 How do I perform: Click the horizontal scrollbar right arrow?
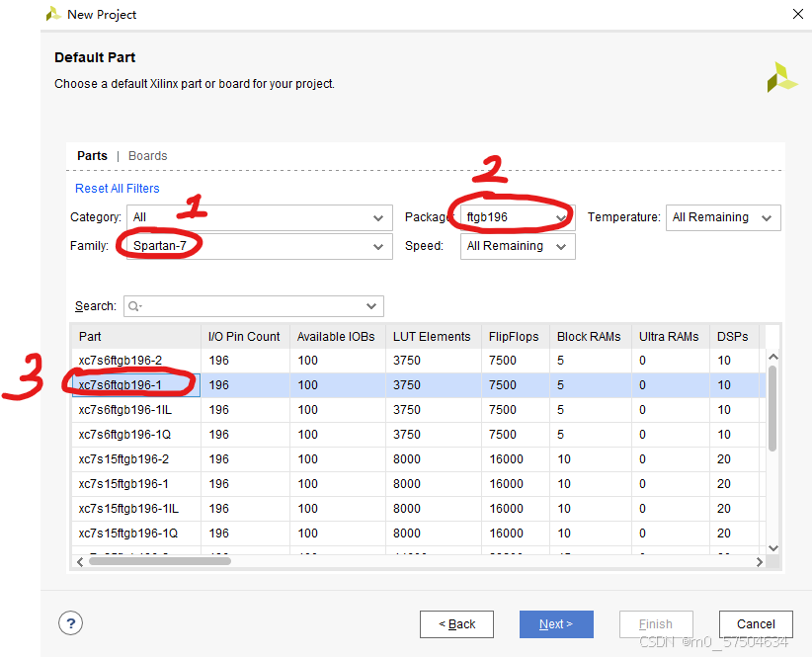pyautogui.click(x=760, y=562)
